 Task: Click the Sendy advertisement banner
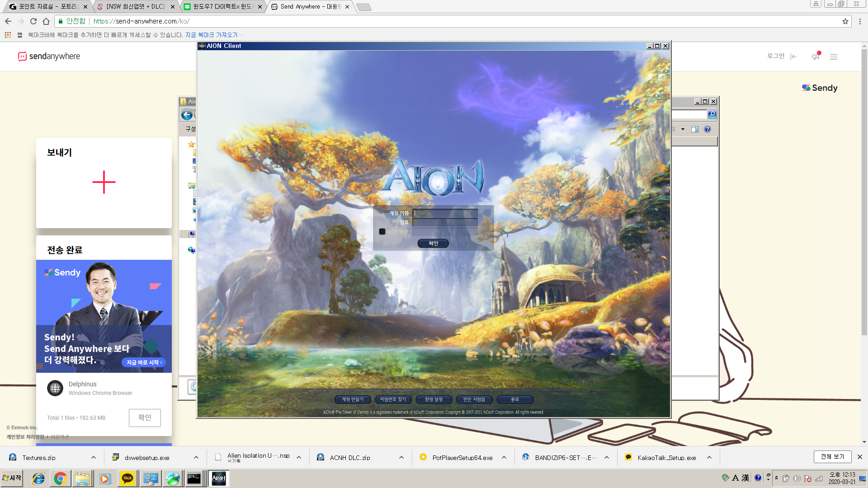104,316
